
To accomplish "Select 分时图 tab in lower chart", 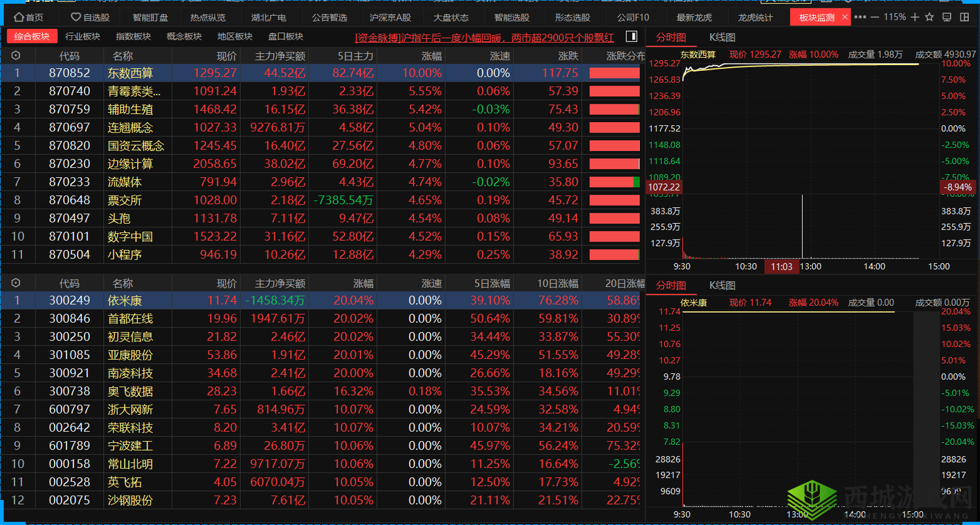I will click(x=671, y=285).
